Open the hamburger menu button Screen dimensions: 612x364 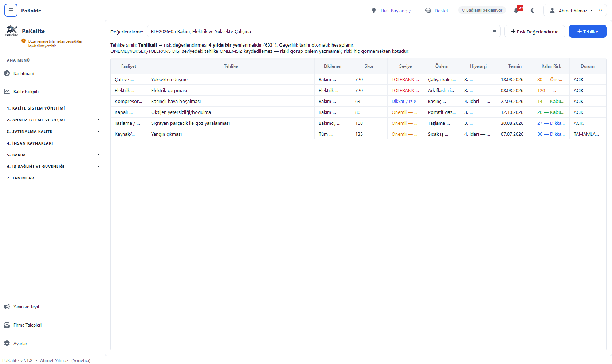11,11
